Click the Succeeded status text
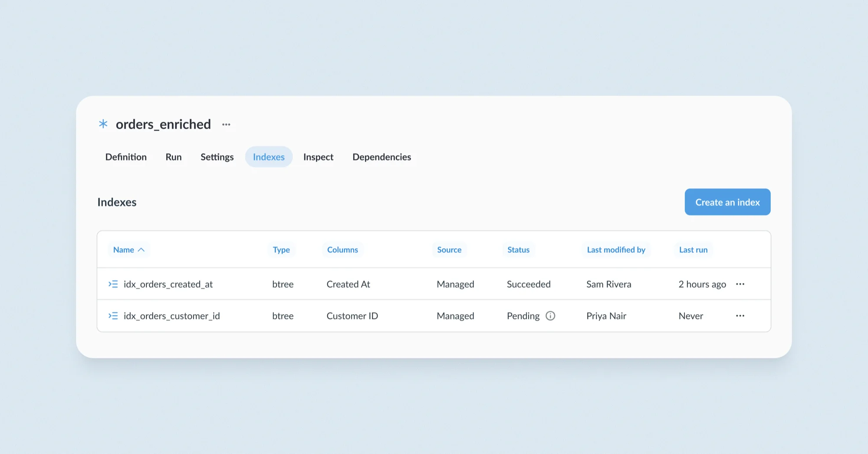This screenshot has width=868, height=454. coord(529,284)
